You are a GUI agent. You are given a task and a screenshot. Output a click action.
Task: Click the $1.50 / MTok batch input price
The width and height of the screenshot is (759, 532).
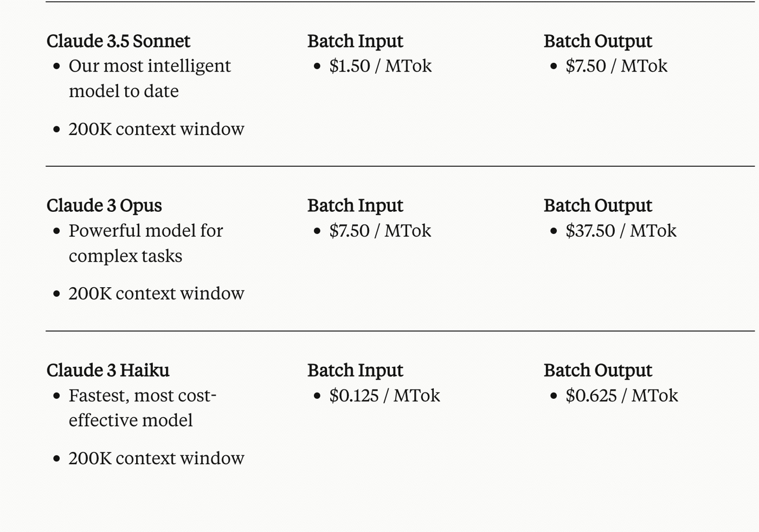point(381,66)
